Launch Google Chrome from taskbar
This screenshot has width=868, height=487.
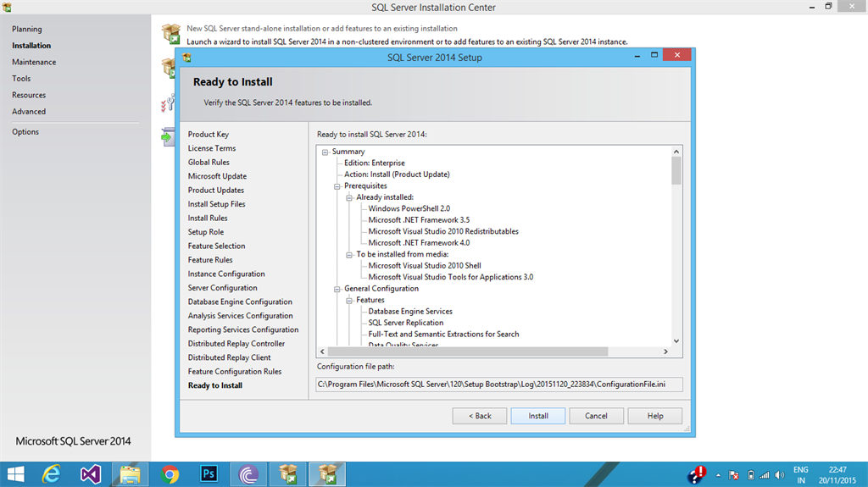(x=170, y=474)
